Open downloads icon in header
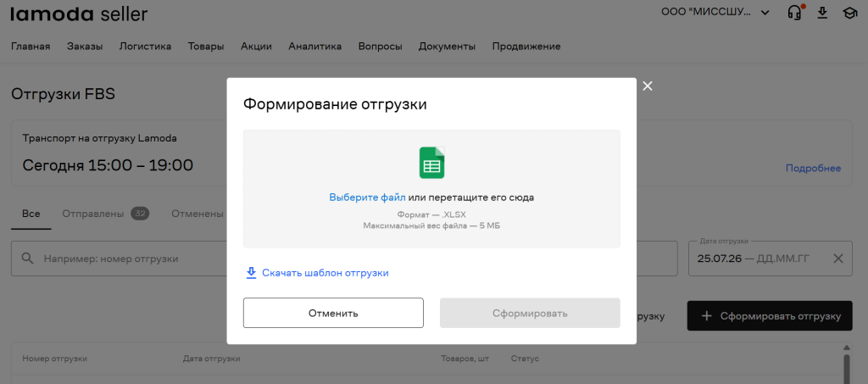 click(822, 13)
